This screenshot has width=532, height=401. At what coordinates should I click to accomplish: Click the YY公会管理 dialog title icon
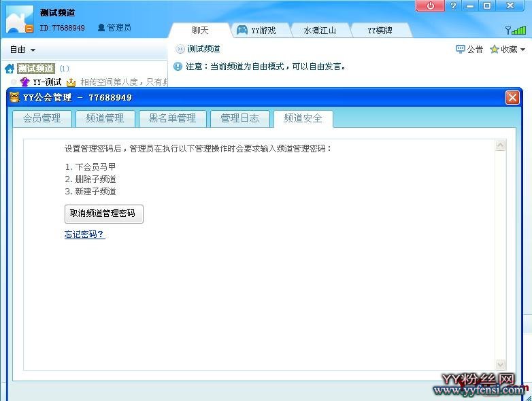[x=14, y=97]
